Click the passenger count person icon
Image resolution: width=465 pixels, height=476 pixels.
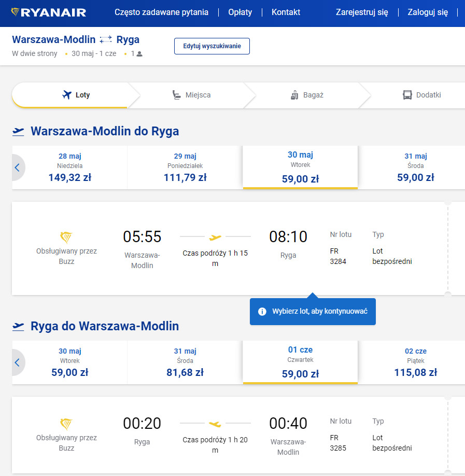coord(139,54)
